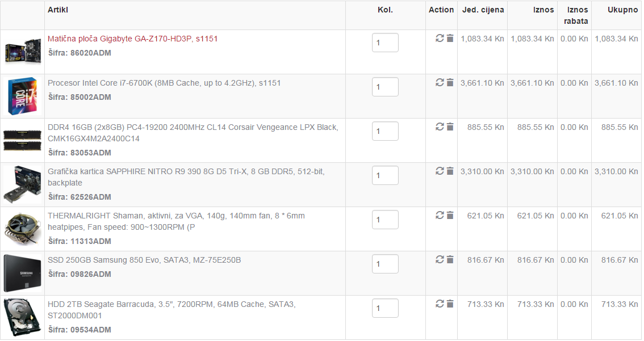
Task: Click the Seagate hard drive thumbnail
Action: 22,317
